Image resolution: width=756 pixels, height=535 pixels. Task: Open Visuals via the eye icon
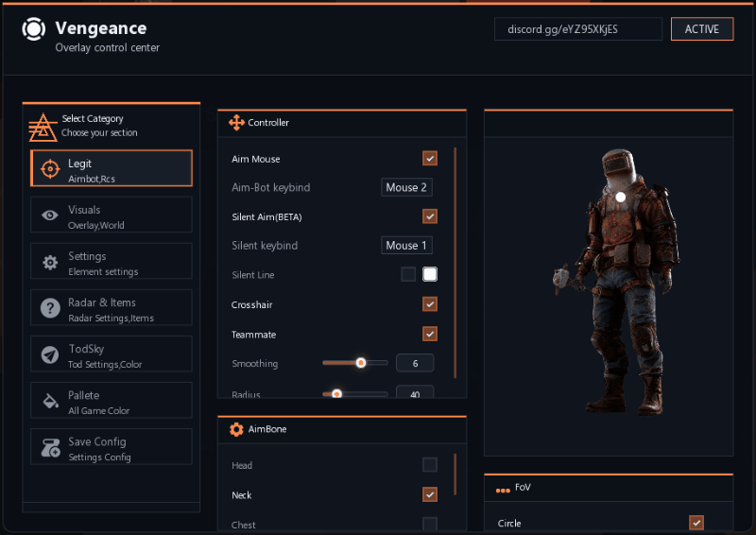(50, 216)
